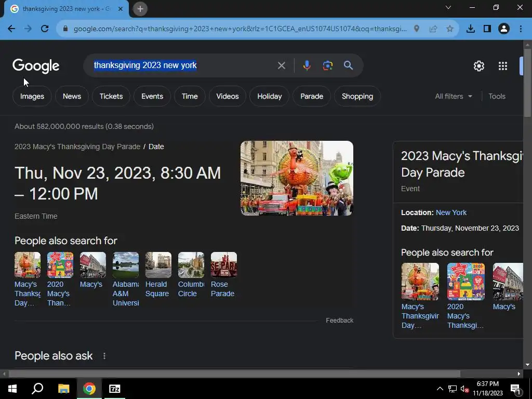Close the thanksgiving 2023 tab
Image resolution: width=532 pixels, height=399 pixels.
point(120,9)
